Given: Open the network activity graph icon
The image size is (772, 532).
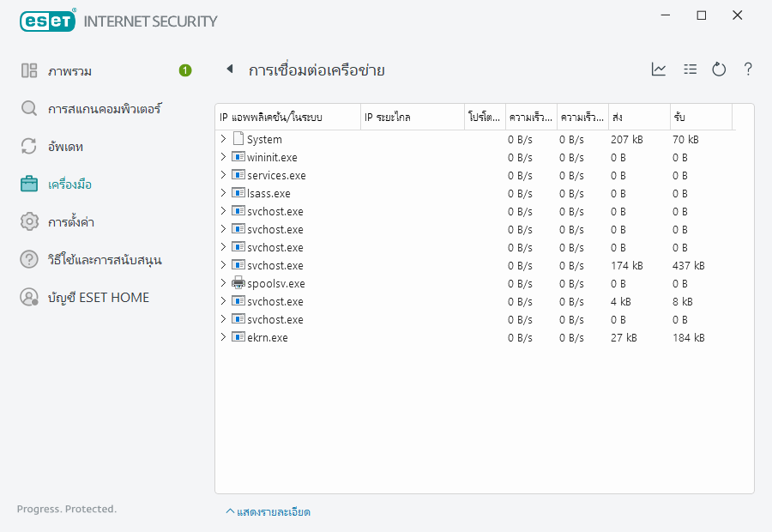Looking at the screenshot, I should click(x=659, y=70).
